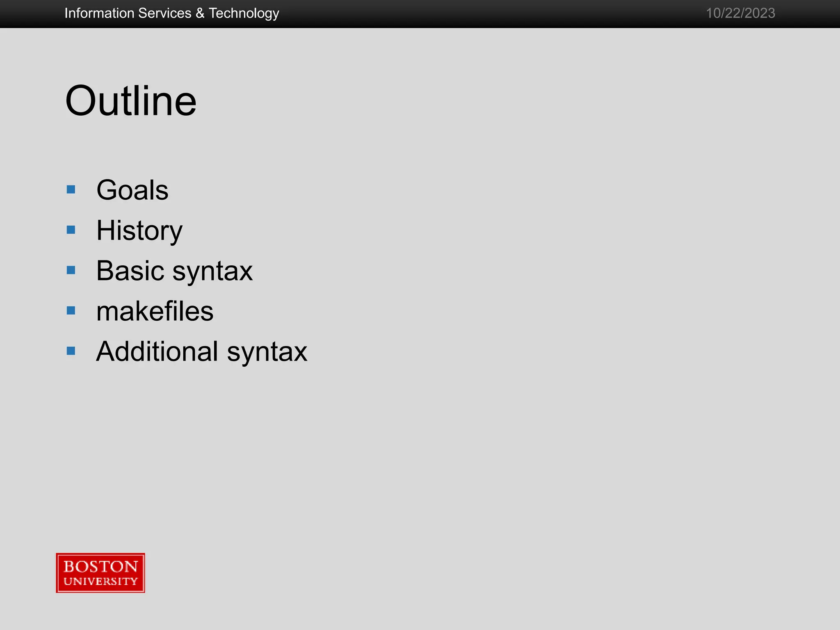
Task: Click the red Boston University logo
Action: click(x=100, y=573)
